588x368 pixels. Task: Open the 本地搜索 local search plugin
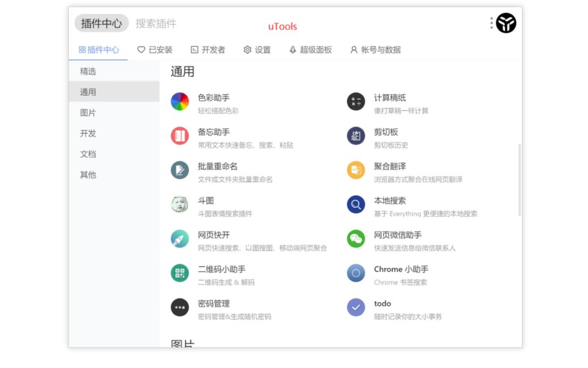(355, 205)
